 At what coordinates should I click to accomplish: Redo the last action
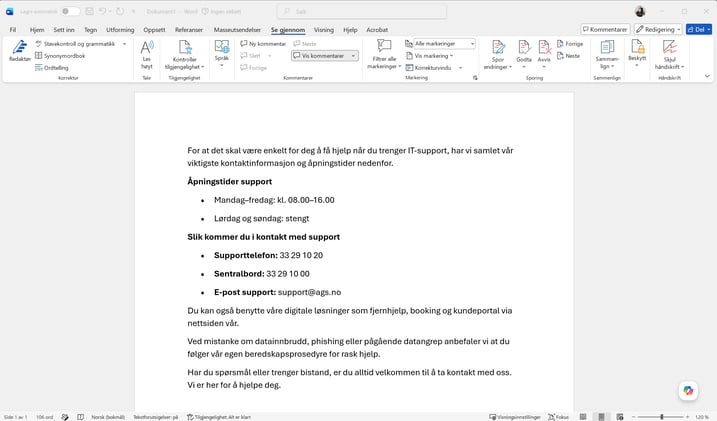coord(120,11)
